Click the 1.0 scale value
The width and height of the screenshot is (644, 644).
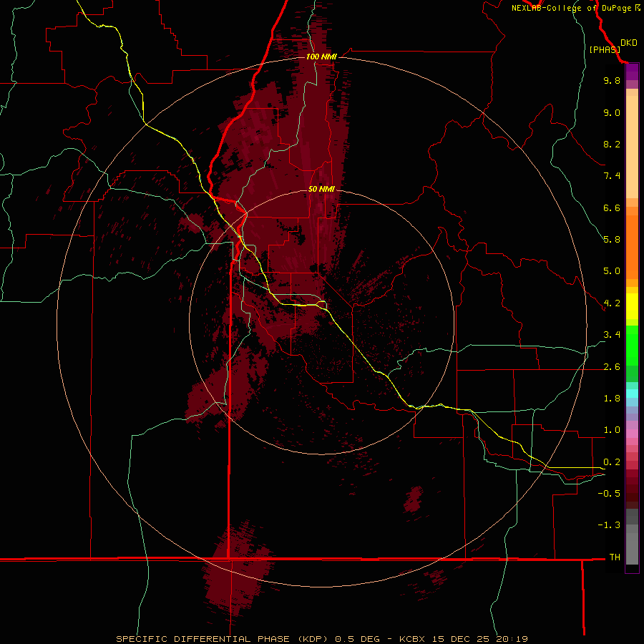click(612, 430)
